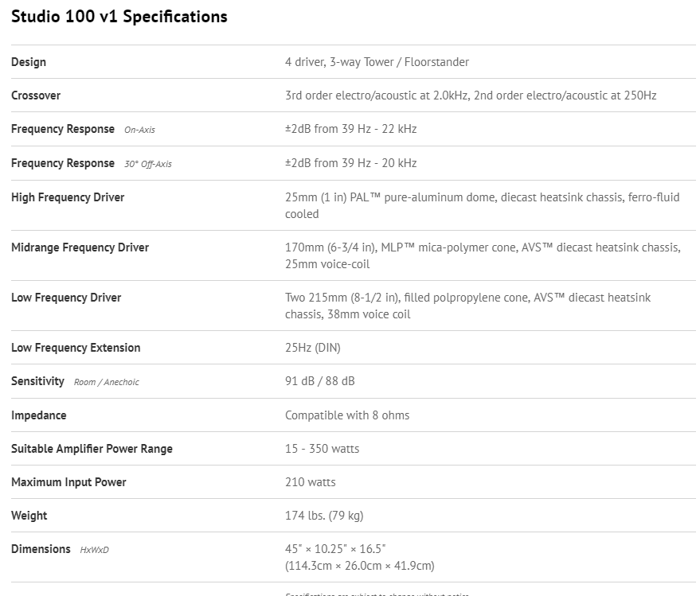The height and width of the screenshot is (596, 700).
Task: Click the Crossover row label
Action: [36, 95]
